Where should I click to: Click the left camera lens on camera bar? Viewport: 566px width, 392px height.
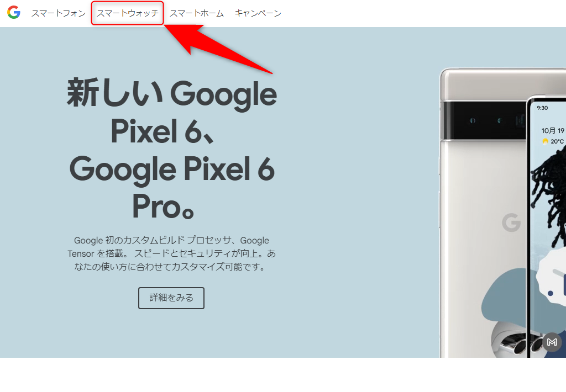click(472, 120)
